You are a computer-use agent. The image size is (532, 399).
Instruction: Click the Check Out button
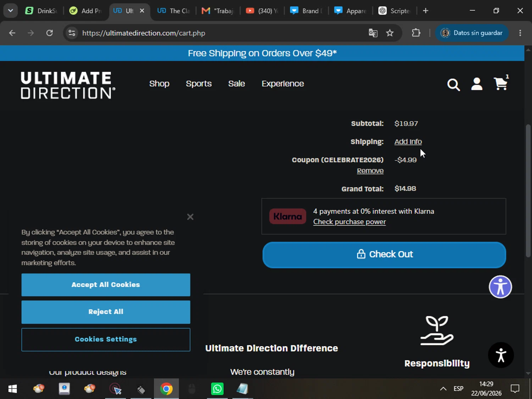click(384, 255)
